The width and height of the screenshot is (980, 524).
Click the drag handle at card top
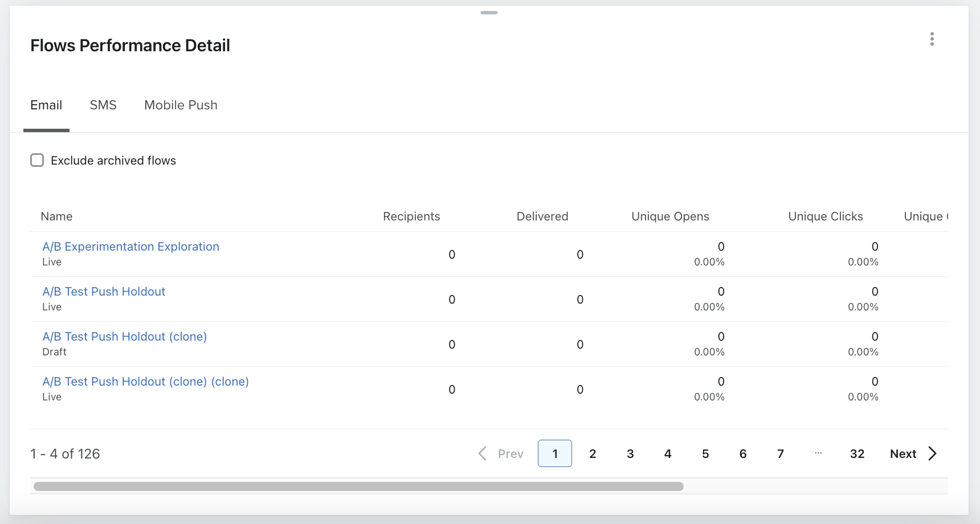(489, 13)
